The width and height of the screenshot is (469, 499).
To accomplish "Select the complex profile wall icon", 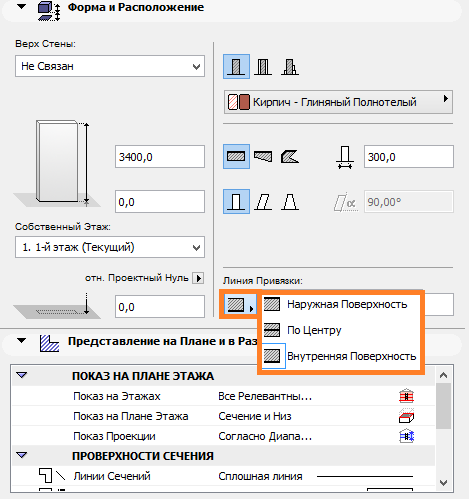I will point(290,67).
